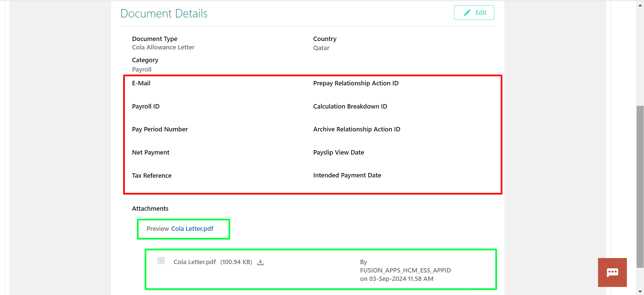The height and width of the screenshot is (295, 644).
Task: Click the 'FUSION_APPS_HCM_ESS_APPID' uploader text
Action: 405,270
